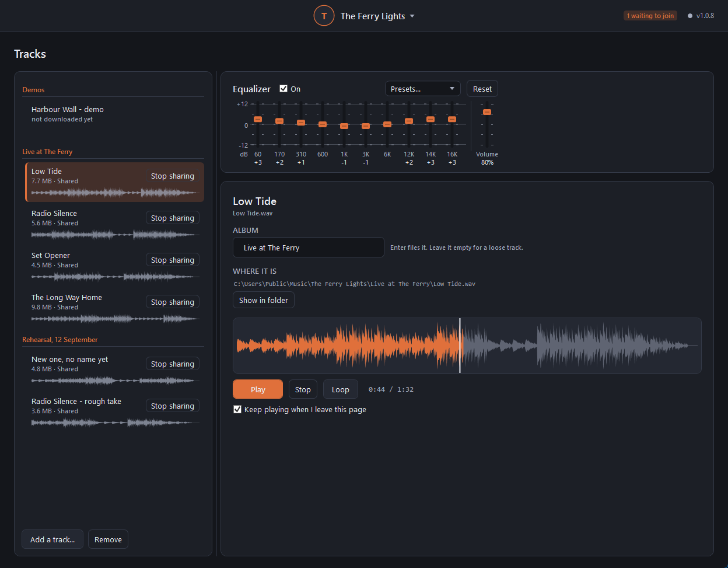This screenshot has height=568, width=728.
Task: Seek within the Low Tide main waveform
Action: pos(467,346)
